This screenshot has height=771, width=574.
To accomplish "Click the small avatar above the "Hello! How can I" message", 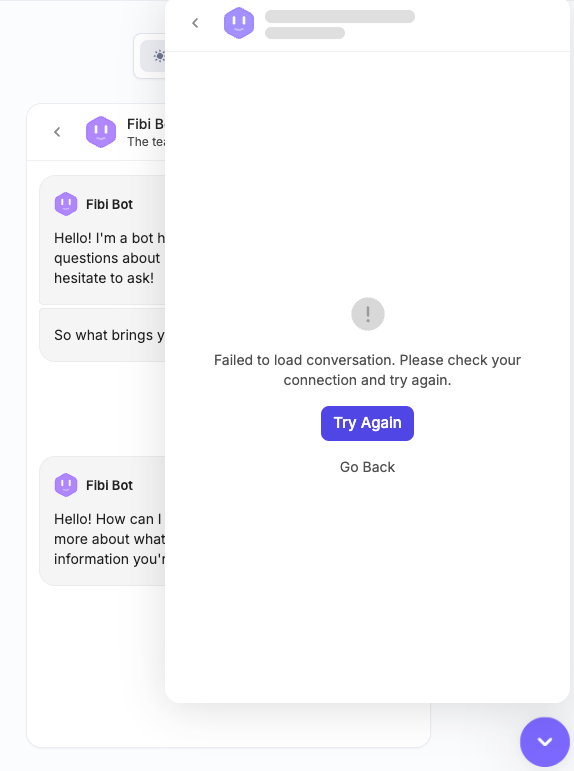I will pos(66,485).
